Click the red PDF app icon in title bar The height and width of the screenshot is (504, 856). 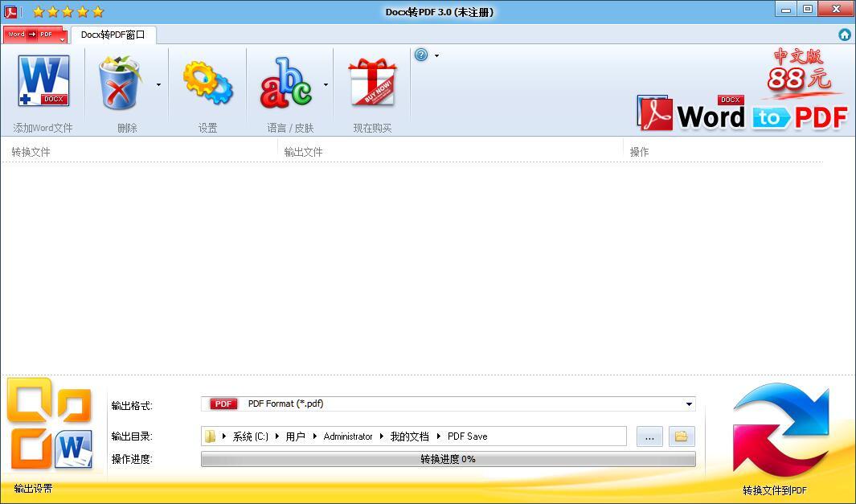10,11
